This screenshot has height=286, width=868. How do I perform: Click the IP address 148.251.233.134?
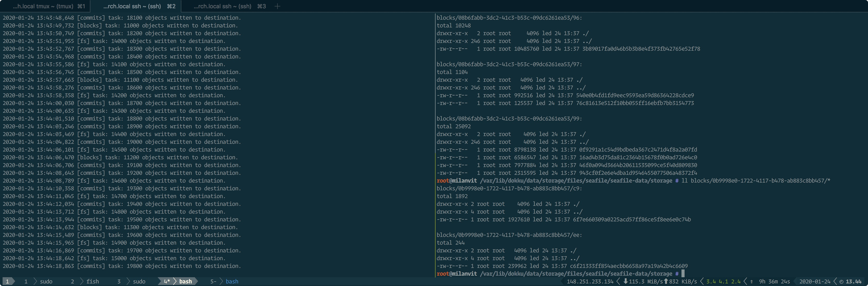(590, 281)
